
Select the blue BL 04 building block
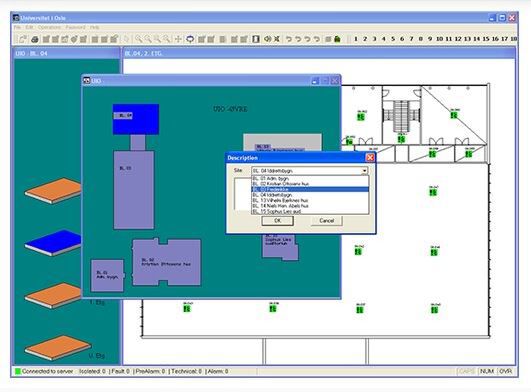click(x=136, y=119)
